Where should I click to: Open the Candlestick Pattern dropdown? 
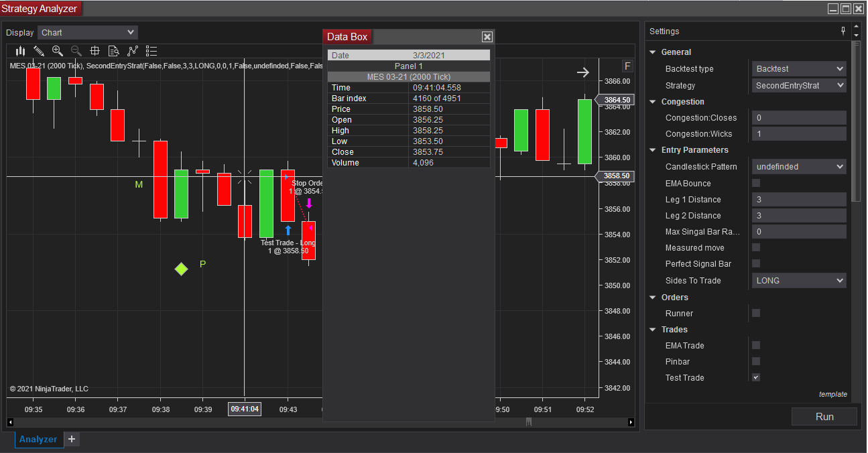[x=799, y=166]
